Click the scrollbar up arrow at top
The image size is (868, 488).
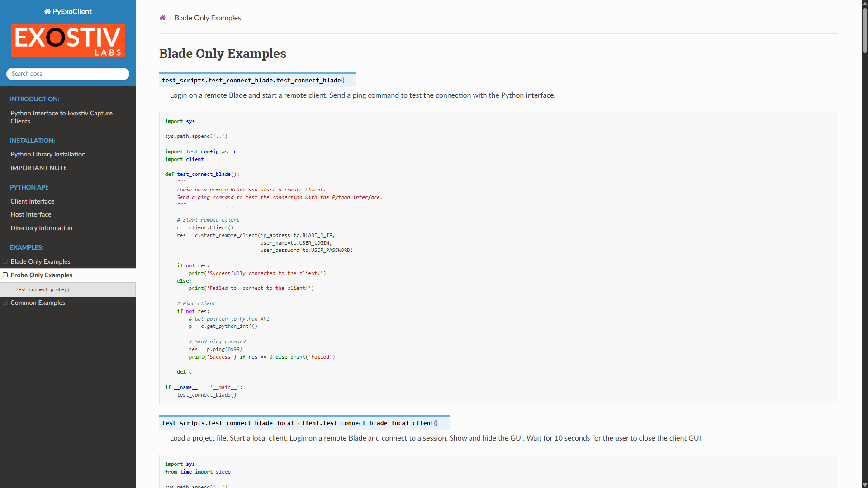[x=864, y=4]
